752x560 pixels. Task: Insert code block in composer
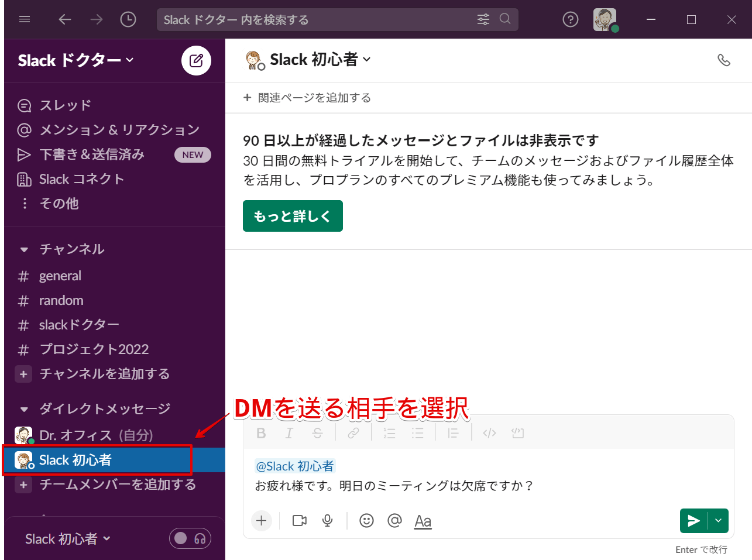point(517,433)
